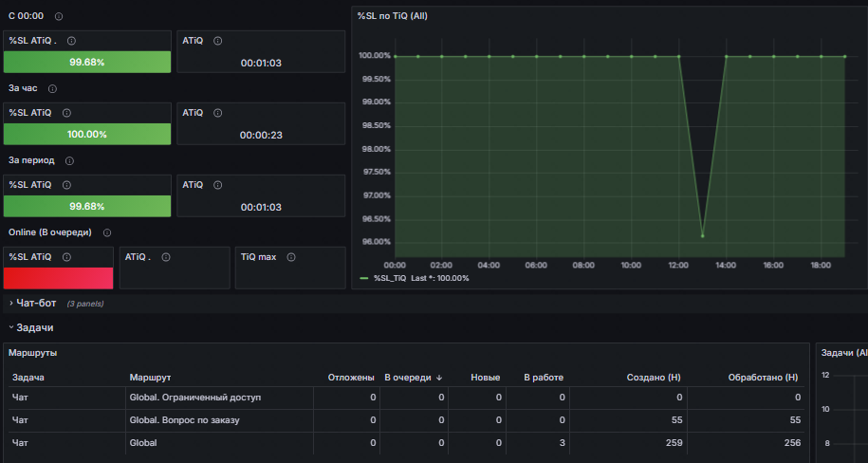Sort table by Создано (Н) column header
Viewport: 868px width, 463px height.
tap(654, 378)
